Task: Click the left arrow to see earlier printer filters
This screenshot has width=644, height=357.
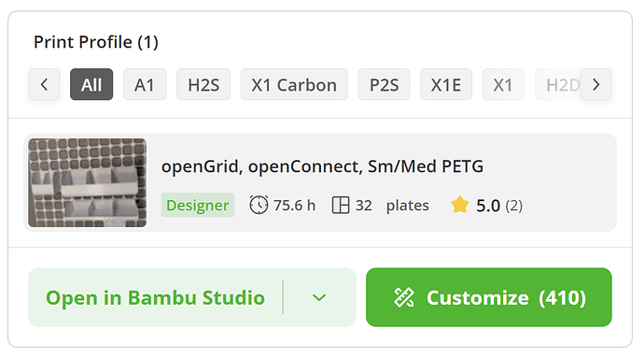Action: (x=45, y=84)
